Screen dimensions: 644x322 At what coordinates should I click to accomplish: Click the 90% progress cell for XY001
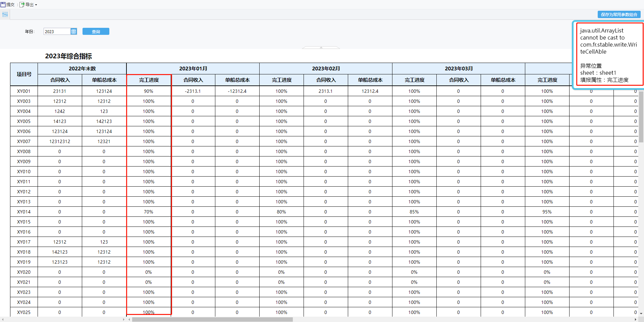149,91
